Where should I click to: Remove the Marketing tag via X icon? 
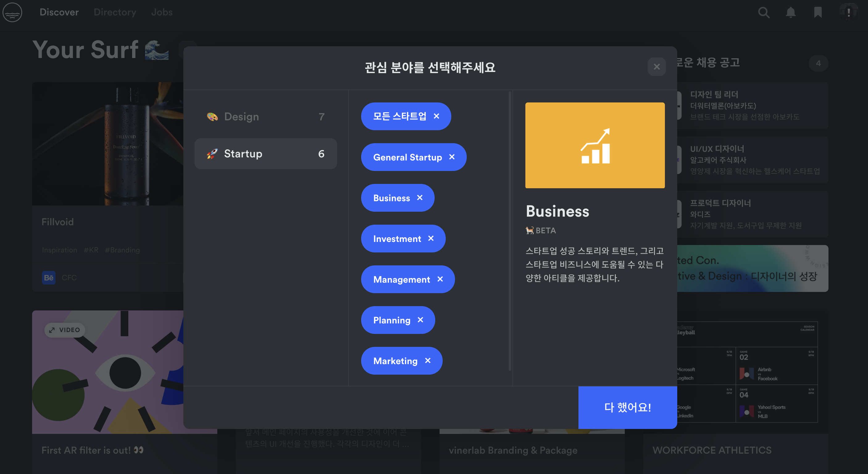point(428,360)
